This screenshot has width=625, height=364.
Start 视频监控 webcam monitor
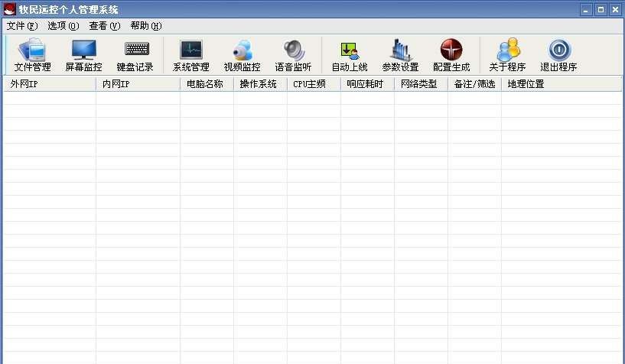click(242, 55)
